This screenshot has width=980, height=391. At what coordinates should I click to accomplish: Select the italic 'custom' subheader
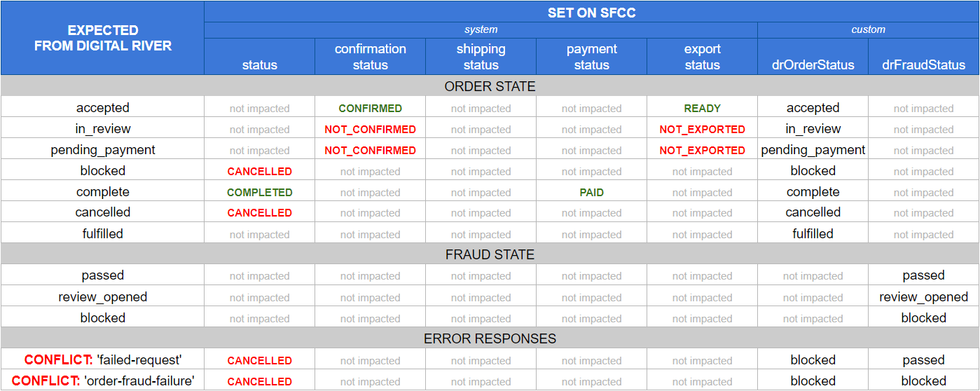[x=868, y=29]
